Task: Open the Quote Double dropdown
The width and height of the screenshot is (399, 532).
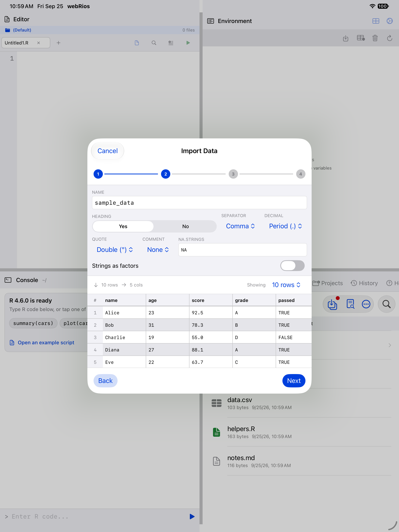Action: (115, 250)
